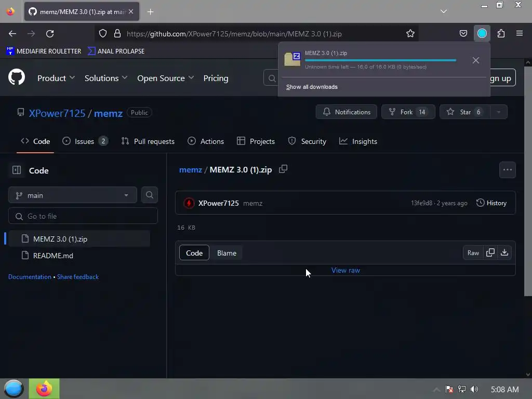Viewport: 532px width, 399px height.
Task: Reload the current page
Action: tap(50, 34)
